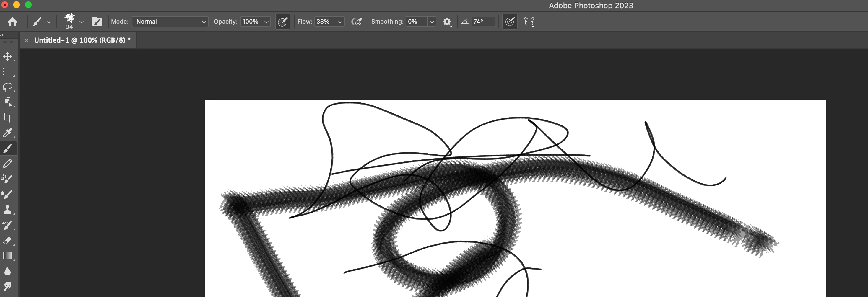
Task: Toggle the Brush Settings panel icon
Action: coord(97,22)
